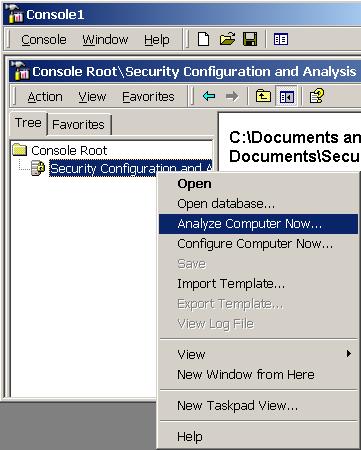Save console with the floppy disk icon
Viewport: 361px width, 450px height.
pyautogui.click(x=250, y=39)
